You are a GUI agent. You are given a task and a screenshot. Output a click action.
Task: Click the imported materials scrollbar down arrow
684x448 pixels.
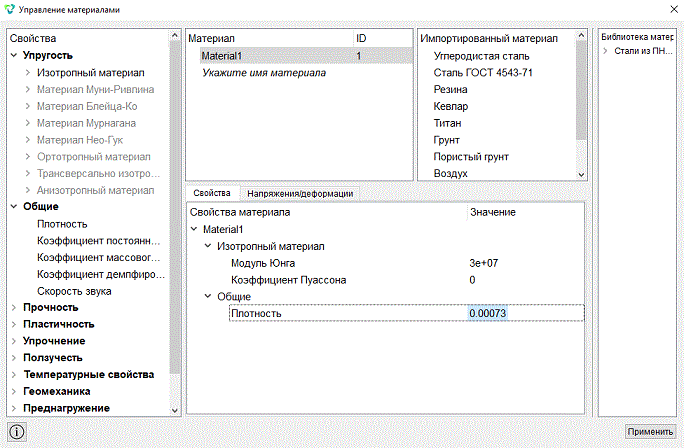[581, 174]
